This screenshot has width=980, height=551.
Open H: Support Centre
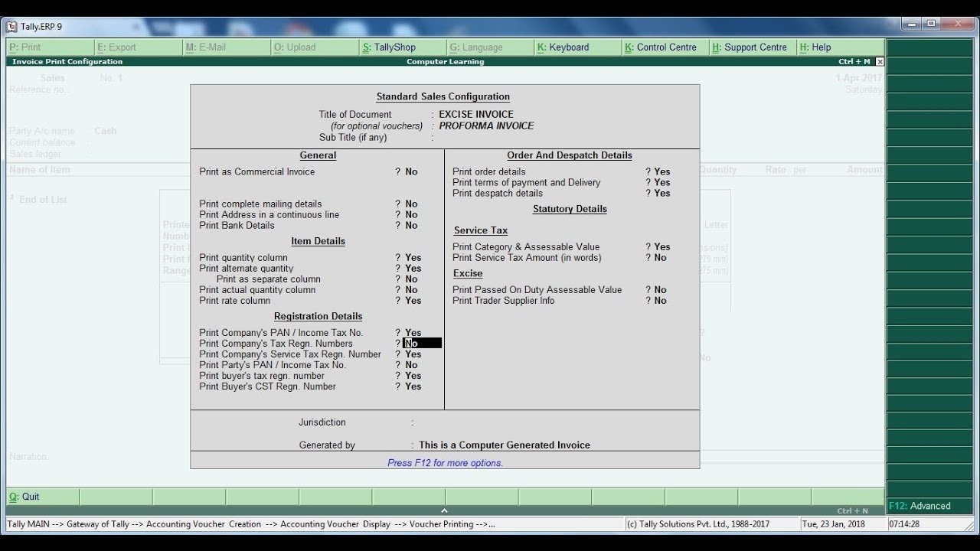click(754, 47)
